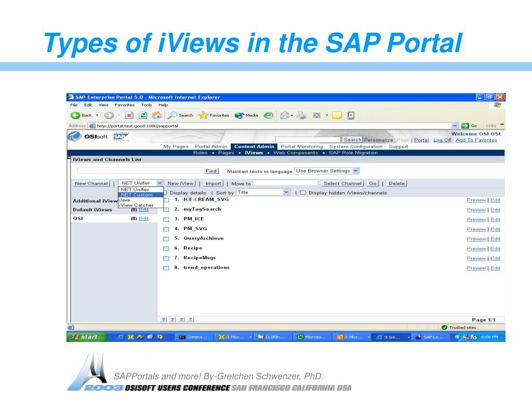Image resolution: width=532 pixels, height=399 pixels.
Task: Click the browser Forward arrow icon
Action: [x=109, y=115]
